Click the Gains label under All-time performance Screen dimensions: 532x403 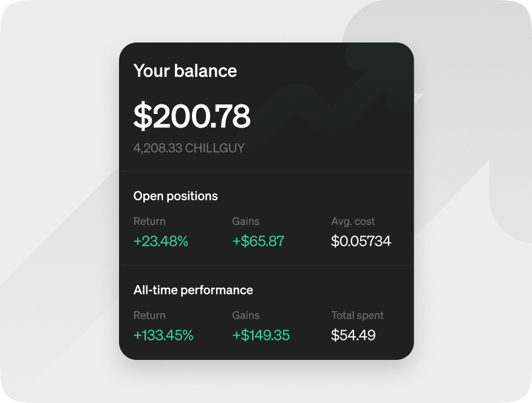246,316
